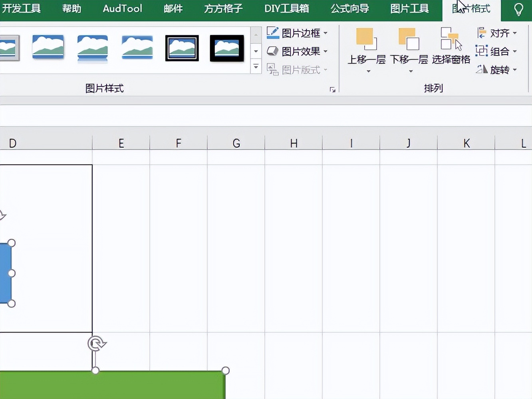Click the 旋转 (Rotate) icon
Screen dimensions: 532x399
(x=482, y=70)
